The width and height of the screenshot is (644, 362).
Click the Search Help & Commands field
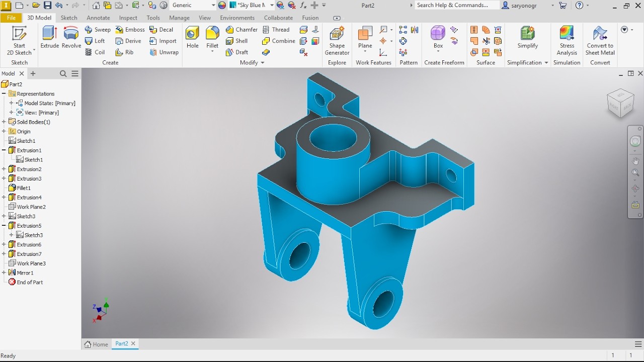pos(456,5)
